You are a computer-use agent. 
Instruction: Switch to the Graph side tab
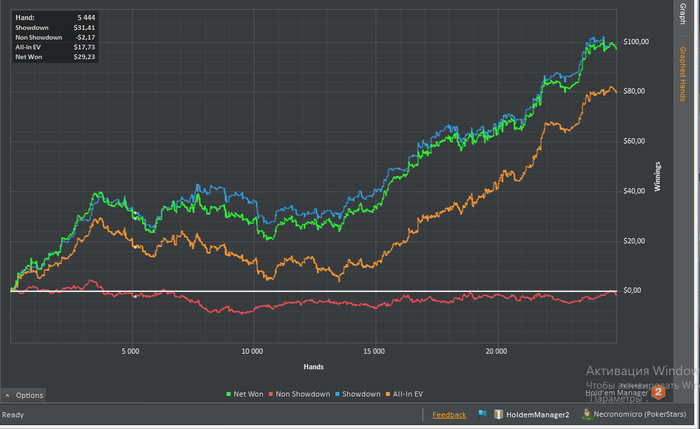[x=683, y=13]
